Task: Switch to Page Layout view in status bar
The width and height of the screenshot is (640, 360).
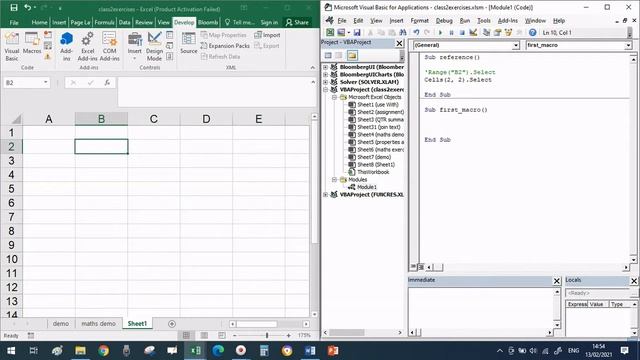Action: tap(204, 336)
